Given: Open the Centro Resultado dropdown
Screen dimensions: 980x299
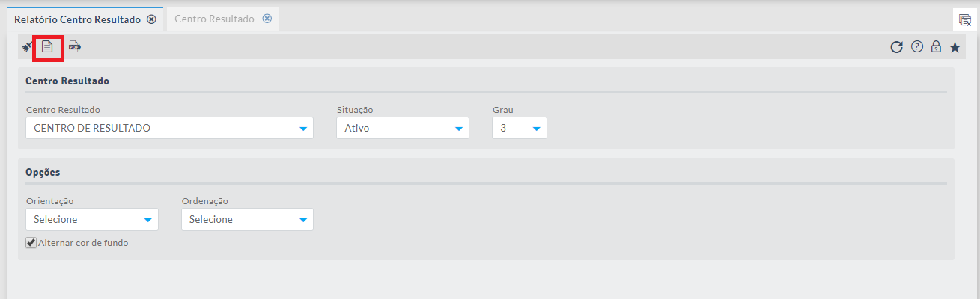Looking at the screenshot, I should 169,129.
